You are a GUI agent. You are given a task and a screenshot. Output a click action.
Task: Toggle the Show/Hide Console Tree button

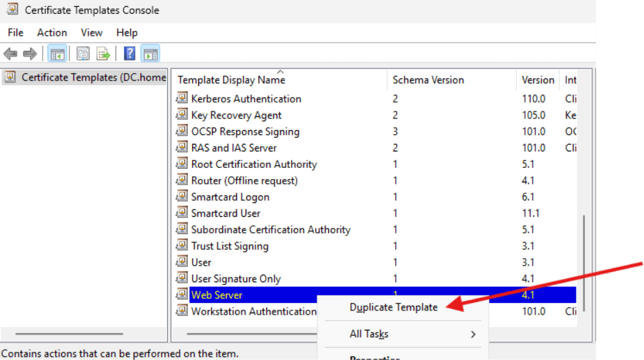tap(58, 54)
